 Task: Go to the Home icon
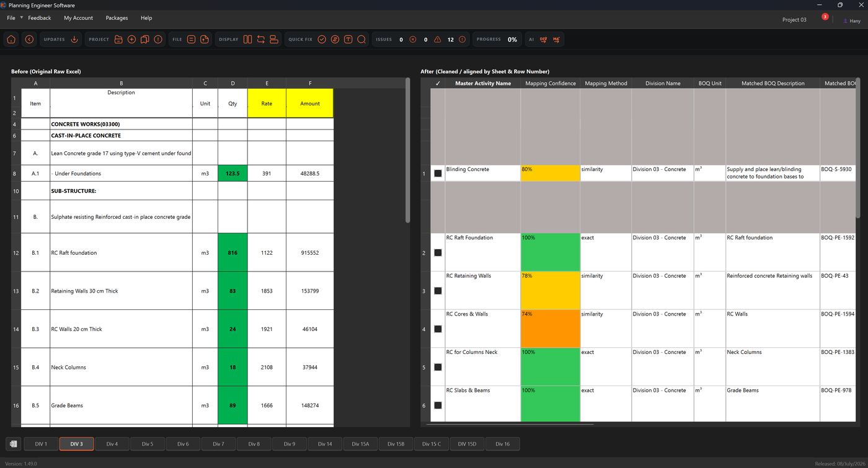click(11, 39)
